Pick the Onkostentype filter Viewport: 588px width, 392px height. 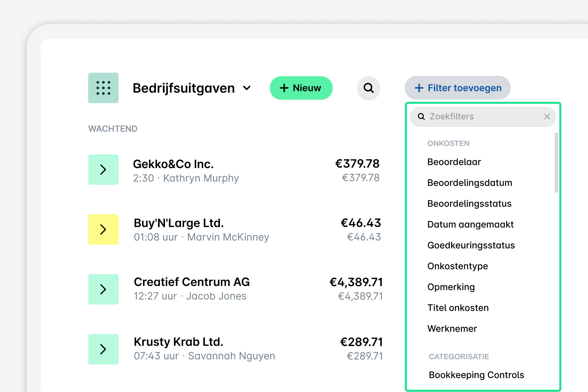coord(458,266)
